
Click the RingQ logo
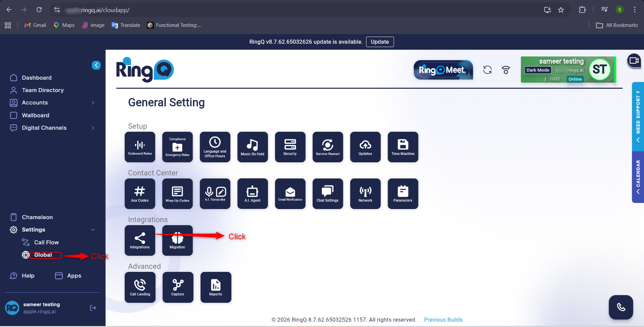[145, 70]
